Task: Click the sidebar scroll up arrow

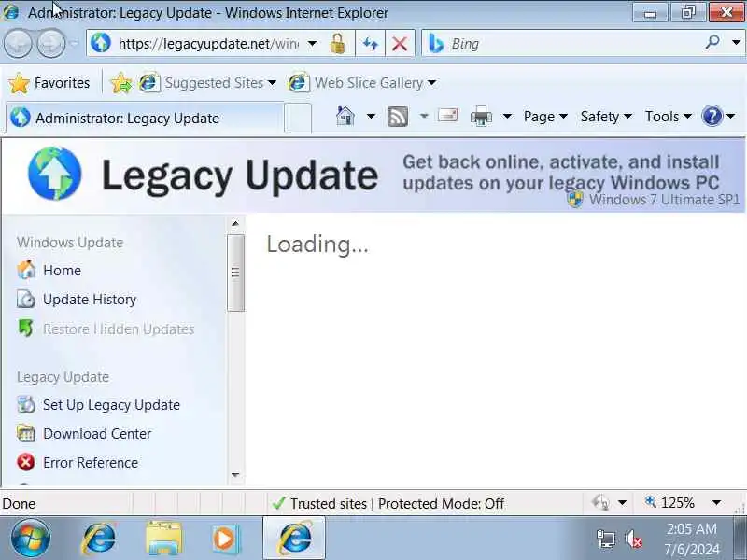Action: point(235,223)
